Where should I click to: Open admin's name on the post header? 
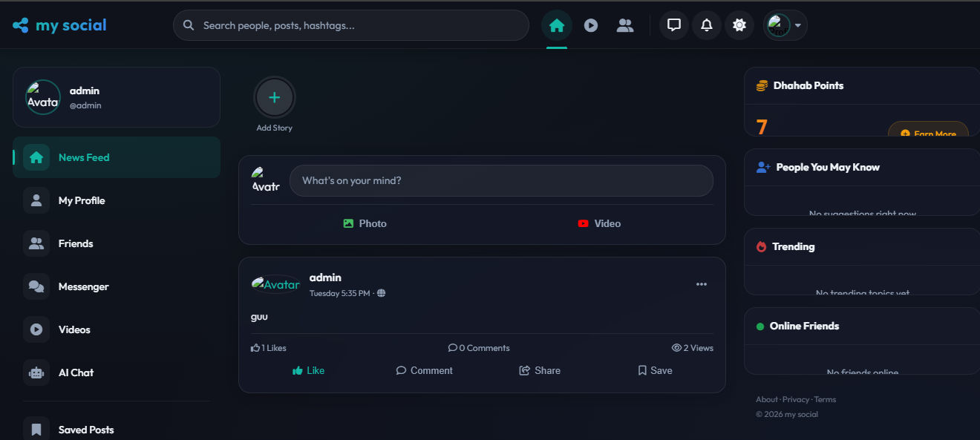coord(325,278)
